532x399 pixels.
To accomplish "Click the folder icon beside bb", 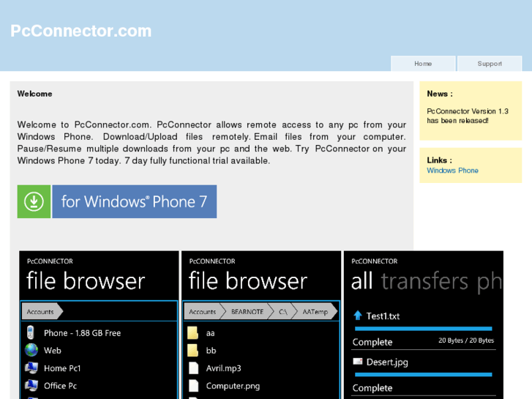I will point(192,350).
